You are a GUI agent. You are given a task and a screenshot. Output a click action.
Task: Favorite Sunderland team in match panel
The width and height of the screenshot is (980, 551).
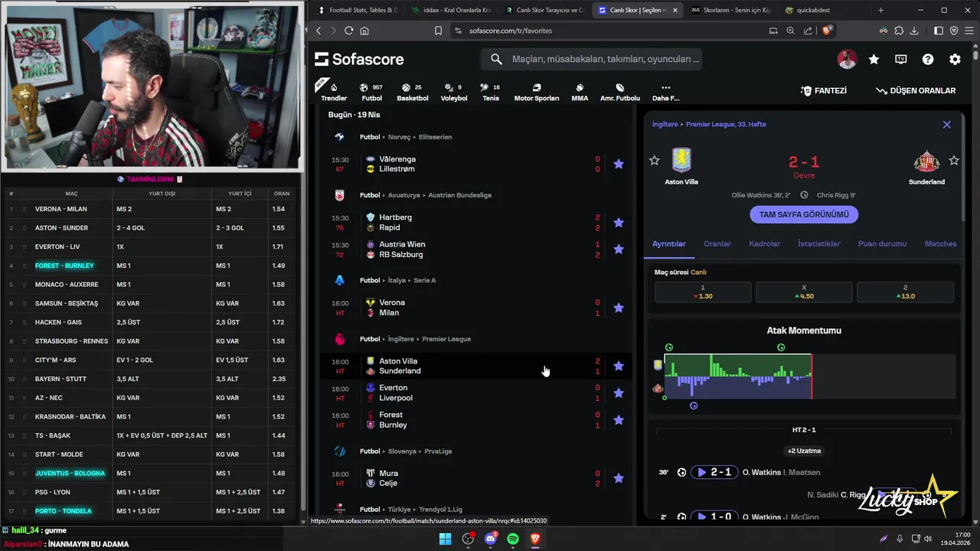coord(954,160)
